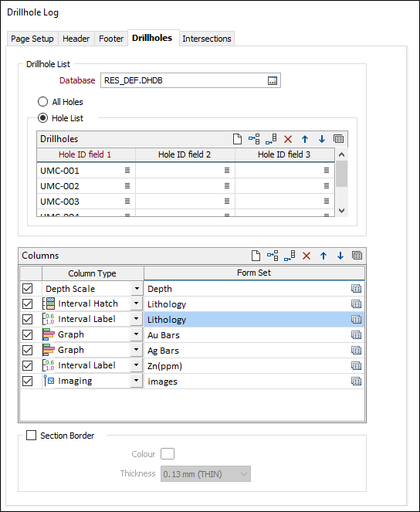The image size is (420, 512).
Task: Click append row icon in Columns toolbar
Action: tap(290, 256)
